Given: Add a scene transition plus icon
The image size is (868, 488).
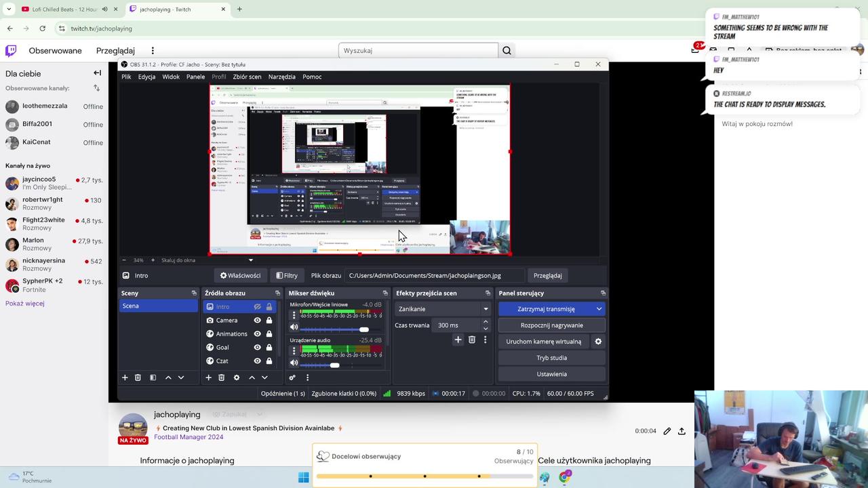Looking at the screenshot, I should click(458, 340).
